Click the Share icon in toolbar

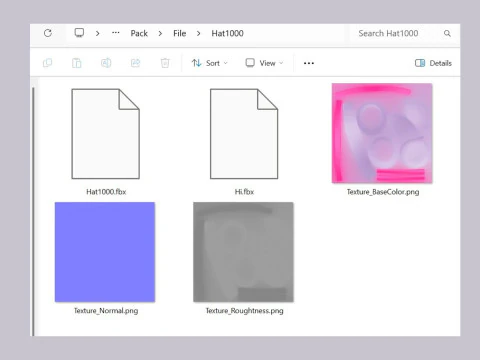pos(135,63)
